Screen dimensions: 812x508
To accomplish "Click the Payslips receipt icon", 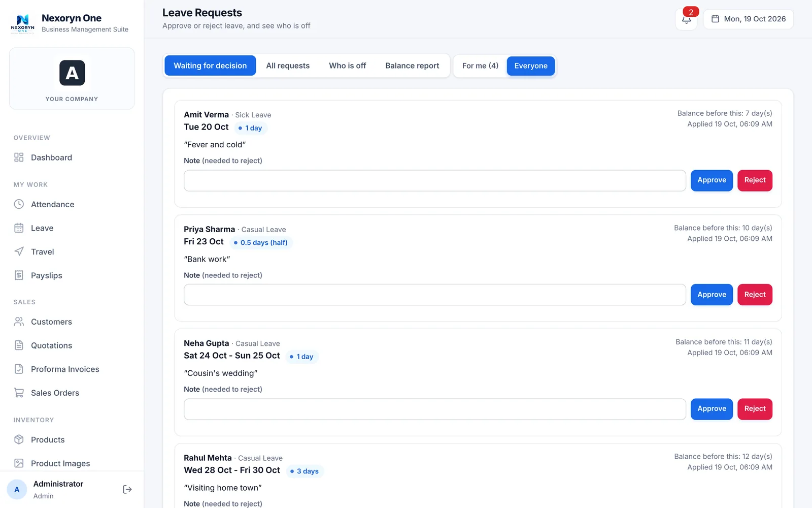I will 19,275.
